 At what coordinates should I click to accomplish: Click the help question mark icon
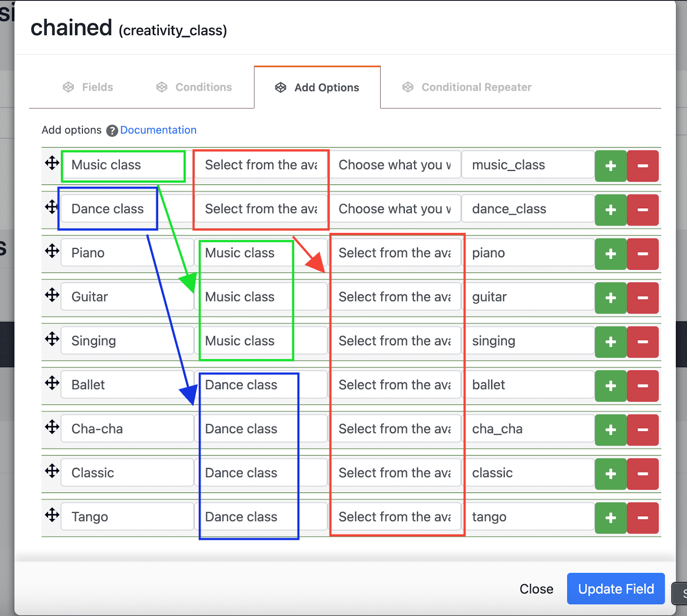(x=112, y=131)
